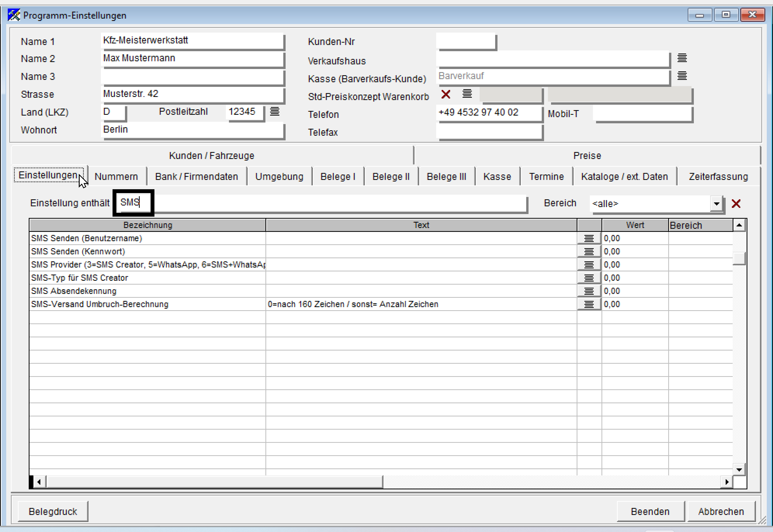Select row SMS Absendekennung
773x532 pixels.
point(381,291)
